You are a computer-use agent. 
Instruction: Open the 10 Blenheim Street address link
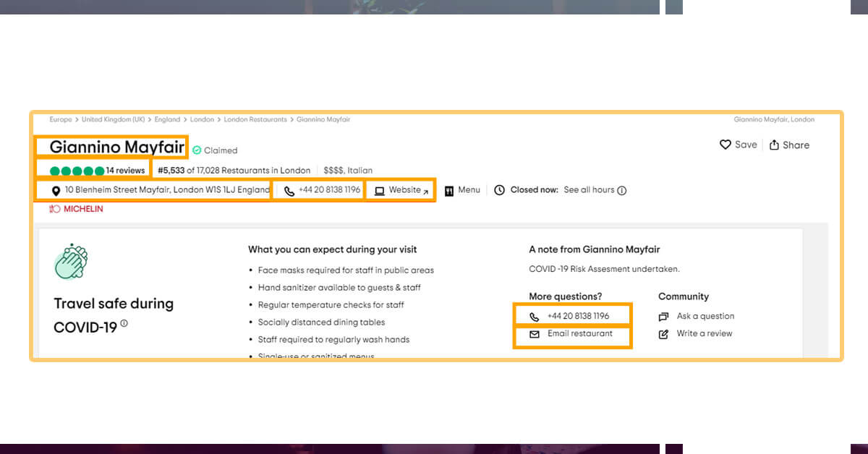(167, 190)
